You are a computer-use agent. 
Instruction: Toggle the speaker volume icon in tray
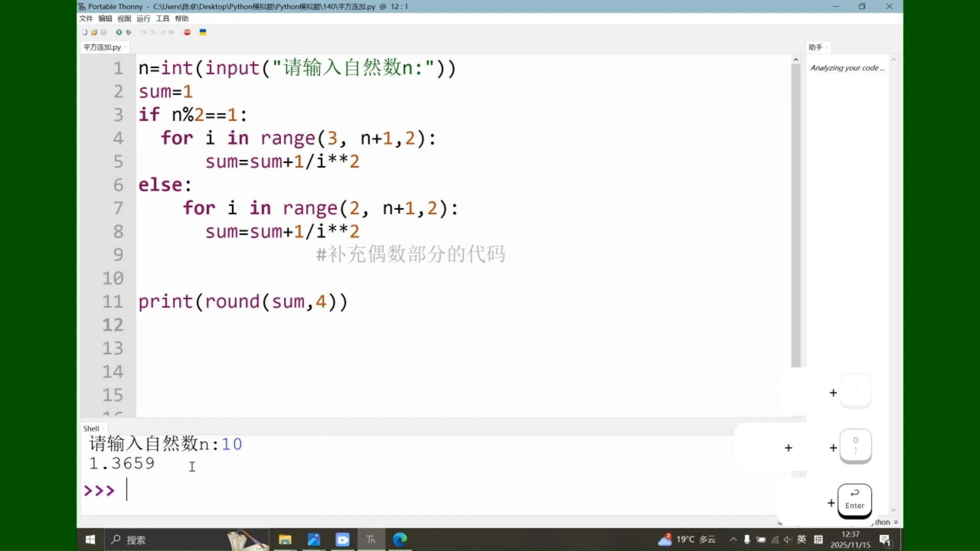[x=789, y=539]
